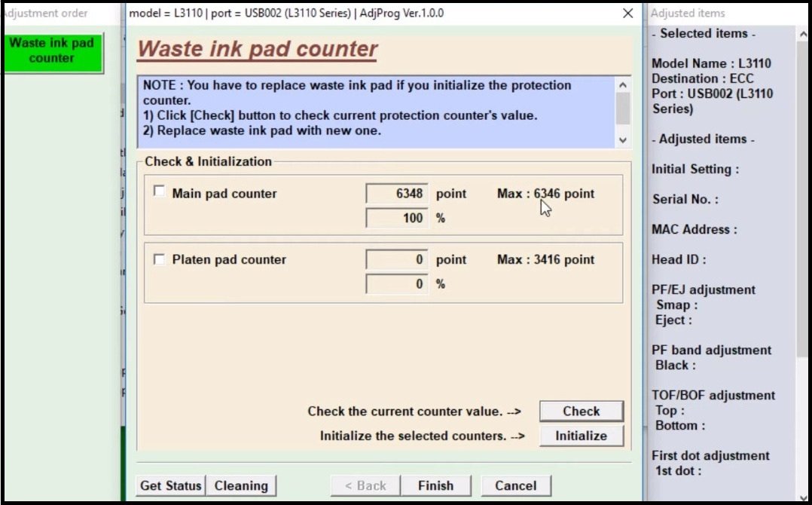Click Check to read counter value
This screenshot has width=812, height=505.
pyautogui.click(x=581, y=412)
